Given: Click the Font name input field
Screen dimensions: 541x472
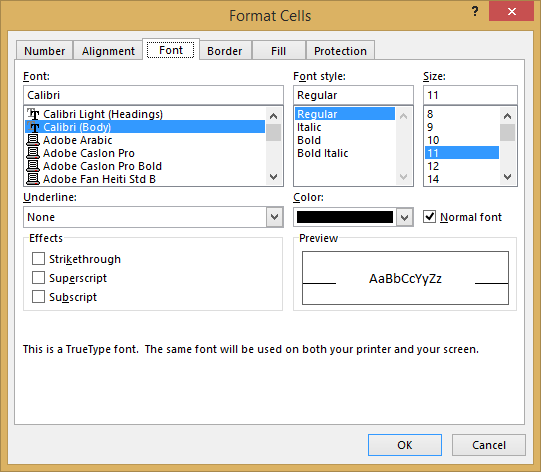Looking at the screenshot, I should 153,95.
